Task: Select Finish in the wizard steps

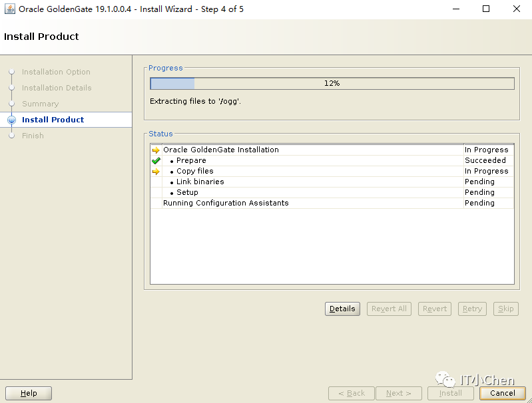Action: click(x=33, y=136)
